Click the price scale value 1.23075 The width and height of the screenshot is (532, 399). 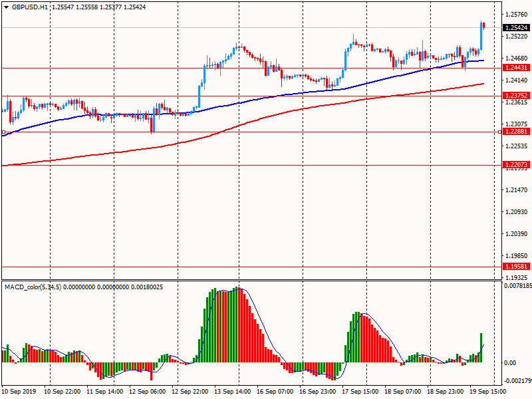coord(517,124)
